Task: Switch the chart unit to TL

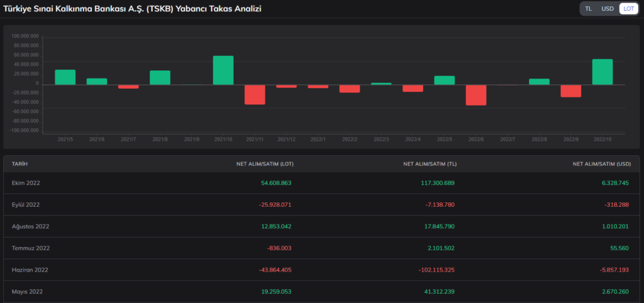Action: tap(589, 9)
